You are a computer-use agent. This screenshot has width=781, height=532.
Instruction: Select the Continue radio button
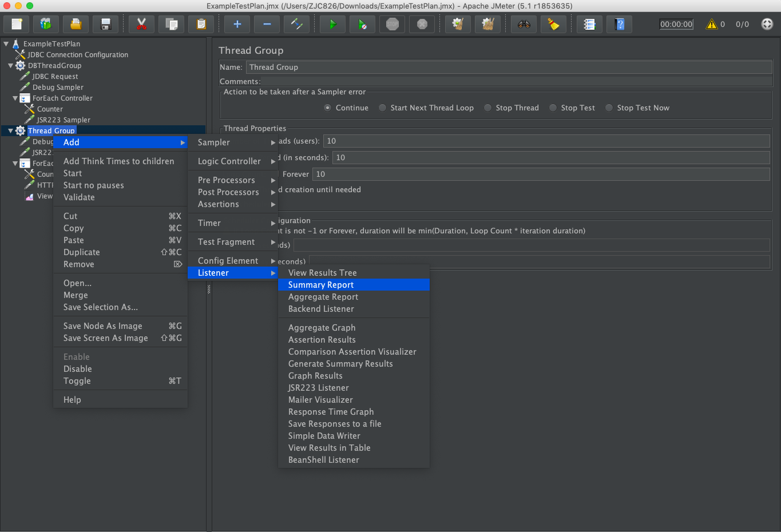327,108
